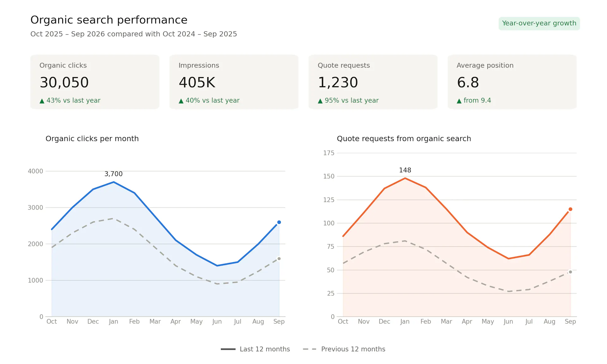This screenshot has height=364, width=607.
Task: Click the 'Average position' card label
Action: coord(485,65)
